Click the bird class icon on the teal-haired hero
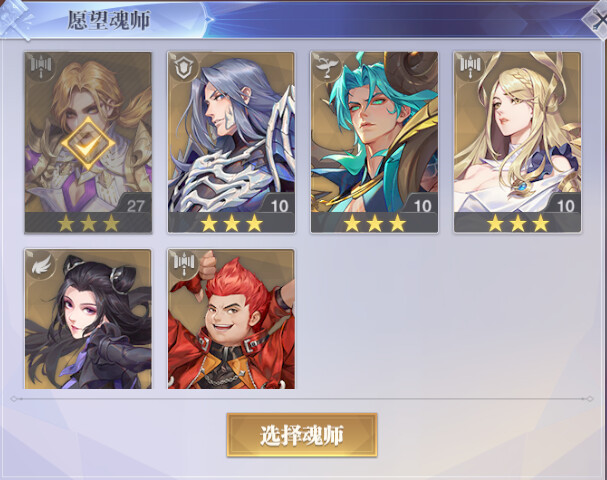This screenshot has height=480, width=607. point(326,67)
